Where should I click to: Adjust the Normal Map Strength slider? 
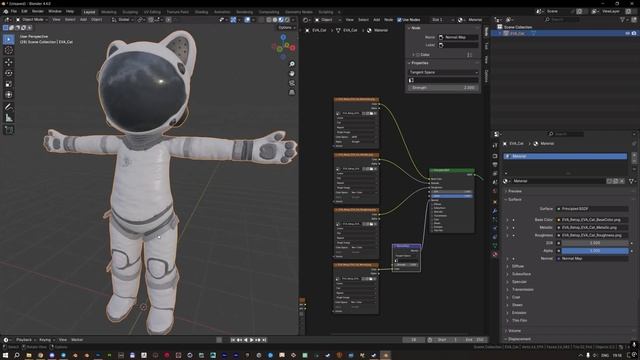[x=443, y=88]
